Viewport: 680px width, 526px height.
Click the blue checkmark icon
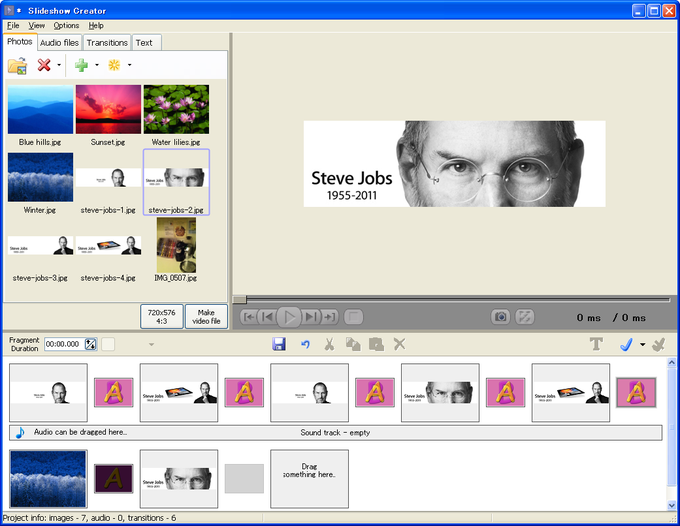(626, 344)
